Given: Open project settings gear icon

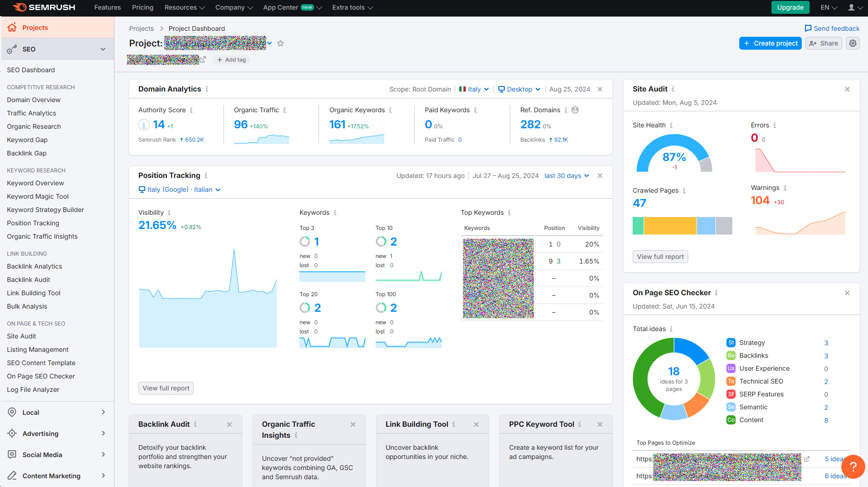Looking at the screenshot, I should point(853,43).
